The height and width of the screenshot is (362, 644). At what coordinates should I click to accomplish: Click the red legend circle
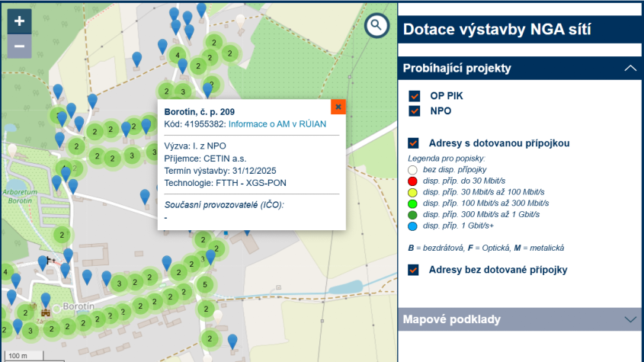(x=412, y=181)
